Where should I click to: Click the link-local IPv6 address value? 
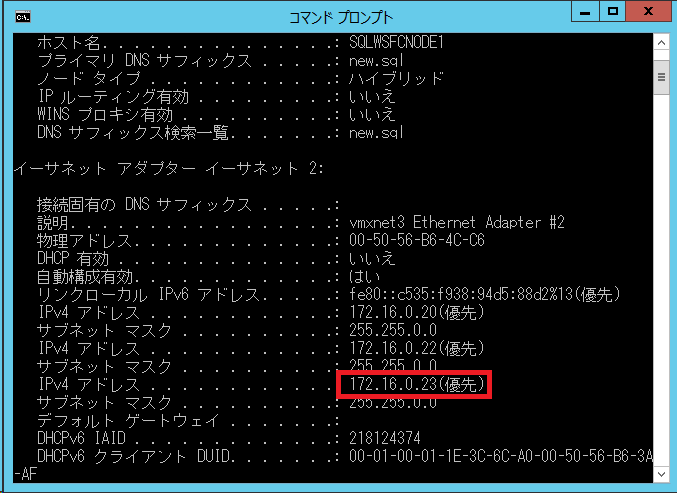coord(485,294)
